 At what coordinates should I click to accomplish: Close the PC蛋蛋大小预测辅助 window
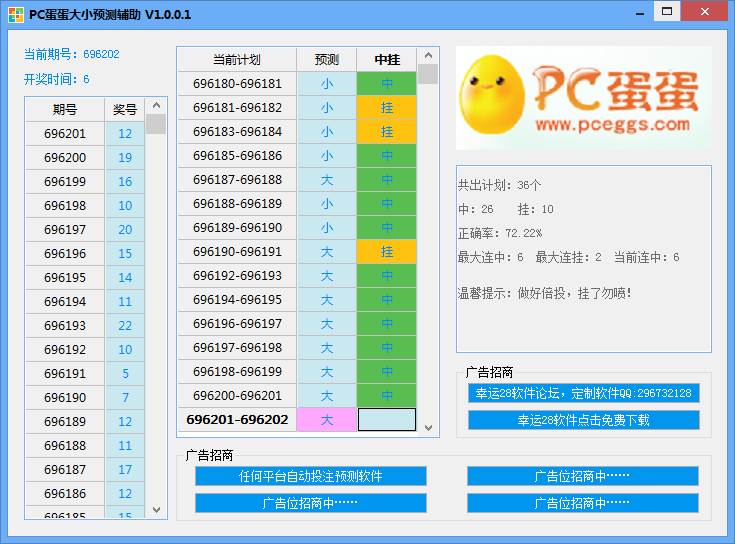pos(705,11)
